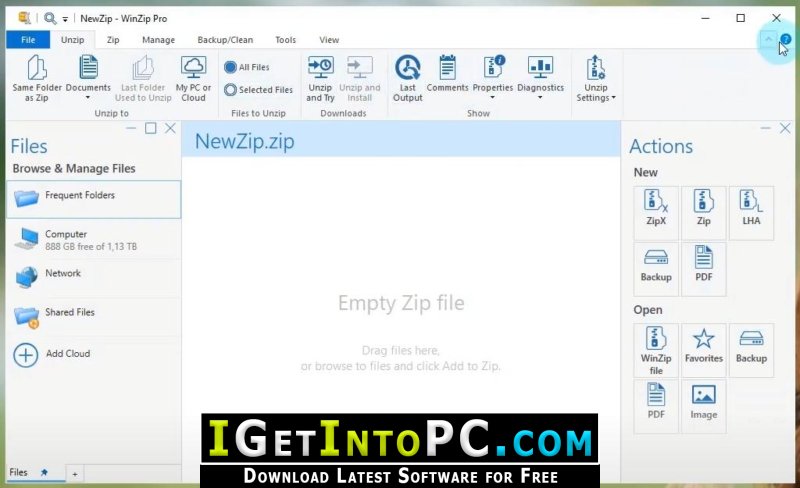
Task: Open Unzip Settings
Action: (596, 78)
